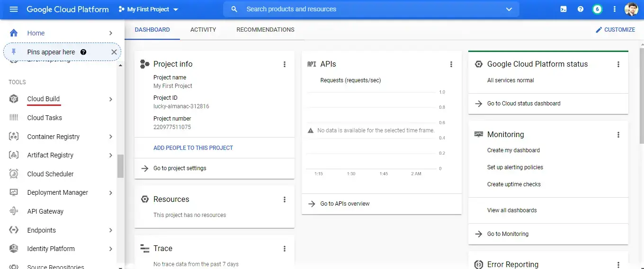Click the help icon beside Pins appear here
Screen dimensions: 644x269
[83, 52]
